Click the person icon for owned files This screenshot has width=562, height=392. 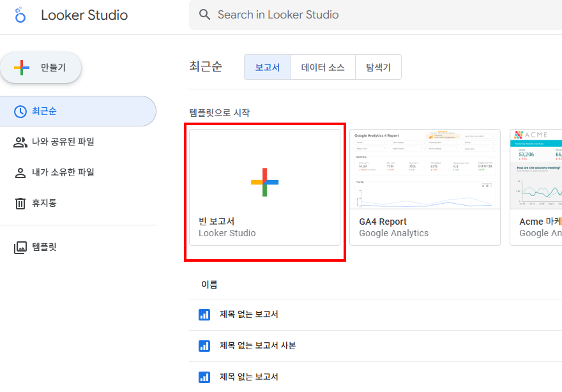pos(20,173)
